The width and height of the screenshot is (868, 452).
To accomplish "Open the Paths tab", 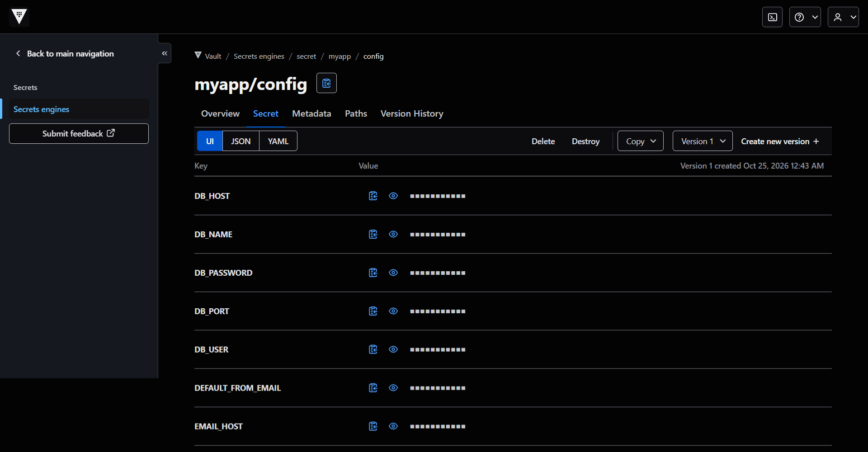I will click(356, 113).
